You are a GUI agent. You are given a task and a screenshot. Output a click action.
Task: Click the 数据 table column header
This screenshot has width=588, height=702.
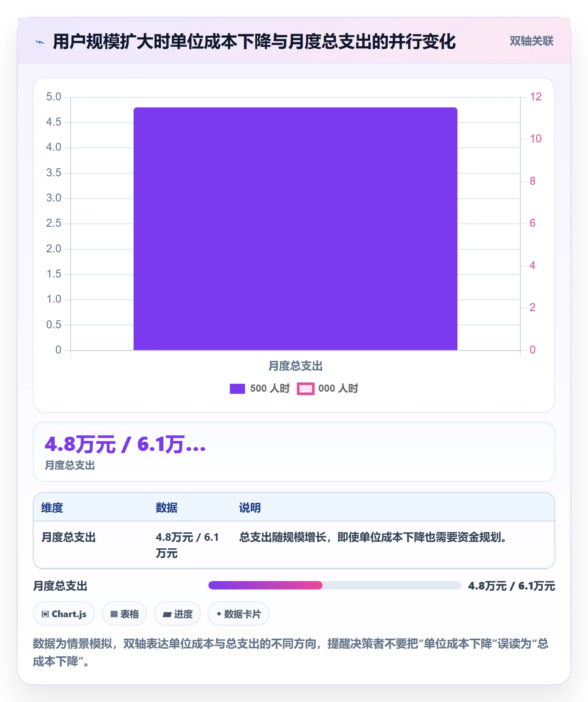point(167,508)
